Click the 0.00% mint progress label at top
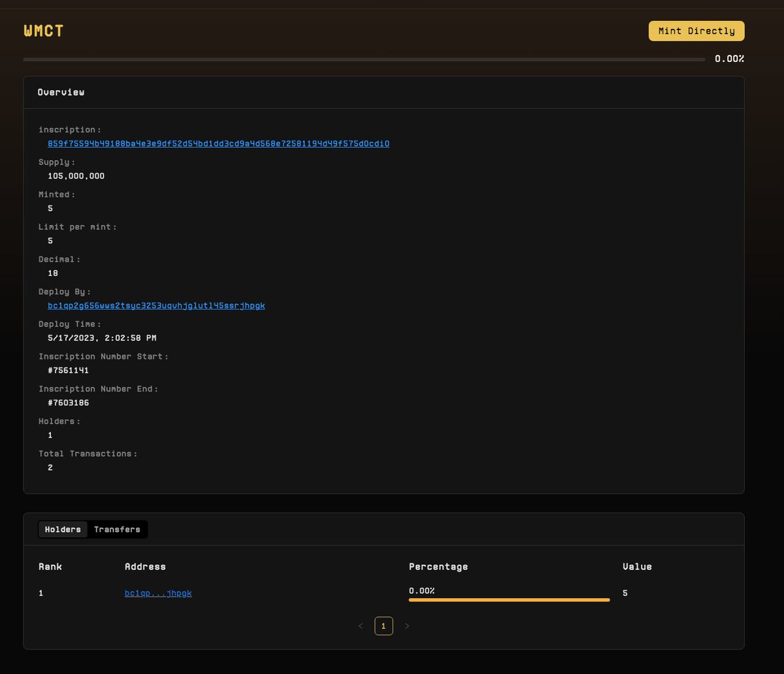This screenshot has height=674, width=784. [x=729, y=59]
